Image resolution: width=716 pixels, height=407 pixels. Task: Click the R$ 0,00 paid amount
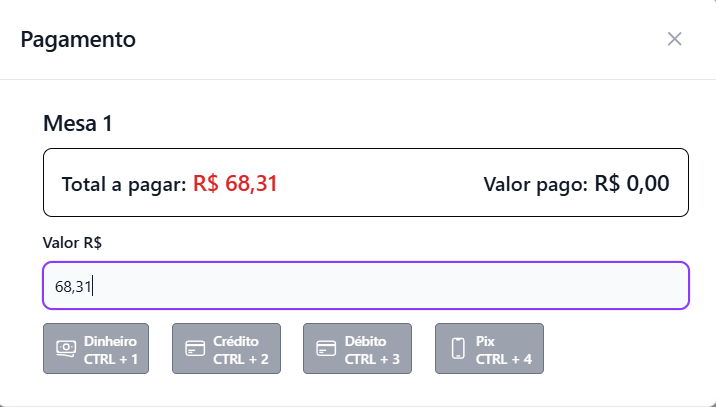click(632, 184)
